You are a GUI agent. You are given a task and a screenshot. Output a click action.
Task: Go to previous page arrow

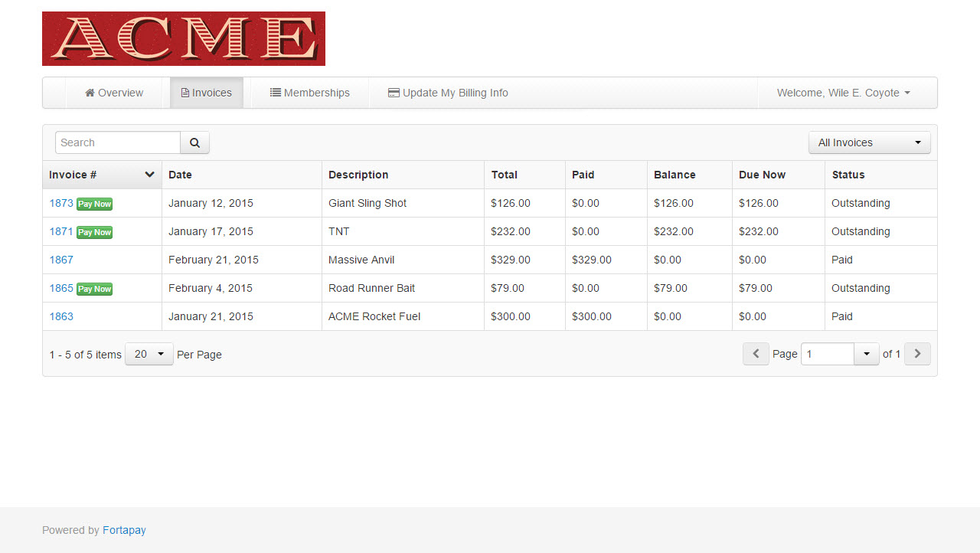click(756, 354)
